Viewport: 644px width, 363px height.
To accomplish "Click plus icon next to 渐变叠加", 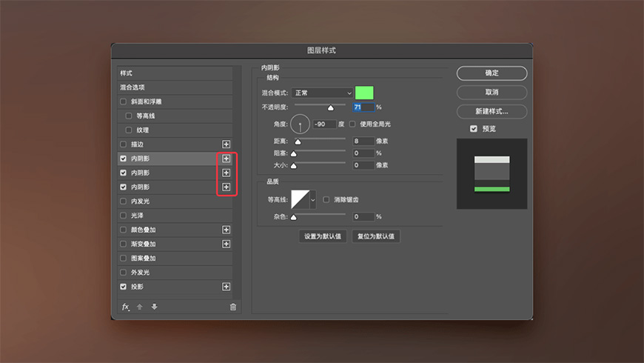I will coord(226,244).
